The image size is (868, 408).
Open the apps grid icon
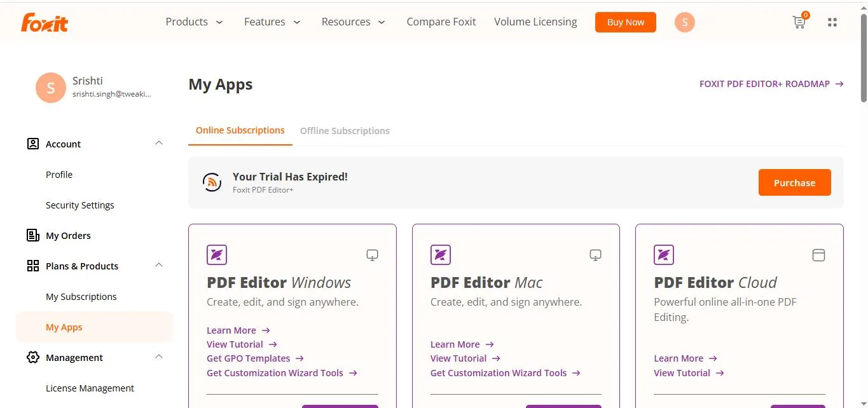(832, 22)
